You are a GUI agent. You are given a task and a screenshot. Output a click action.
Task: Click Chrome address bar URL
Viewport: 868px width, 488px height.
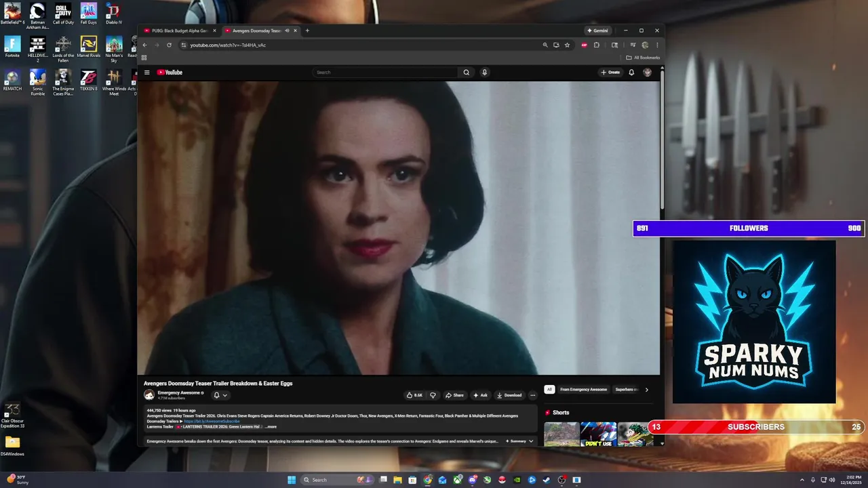coord(228,45)
